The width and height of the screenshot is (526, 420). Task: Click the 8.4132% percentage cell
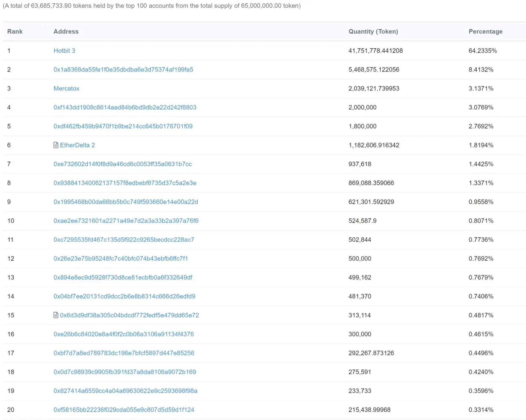point(481,70)
